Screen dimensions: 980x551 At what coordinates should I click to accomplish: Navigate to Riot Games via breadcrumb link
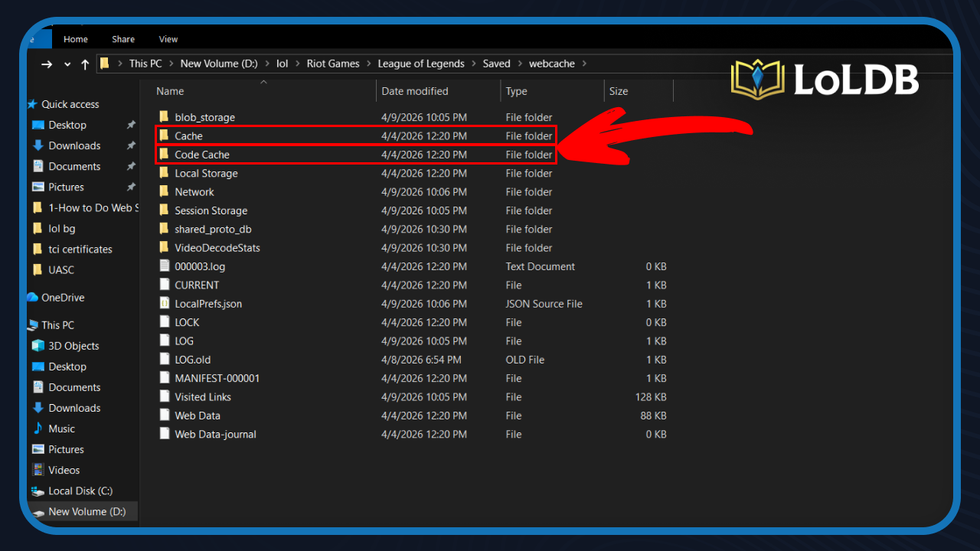point(332,64)
